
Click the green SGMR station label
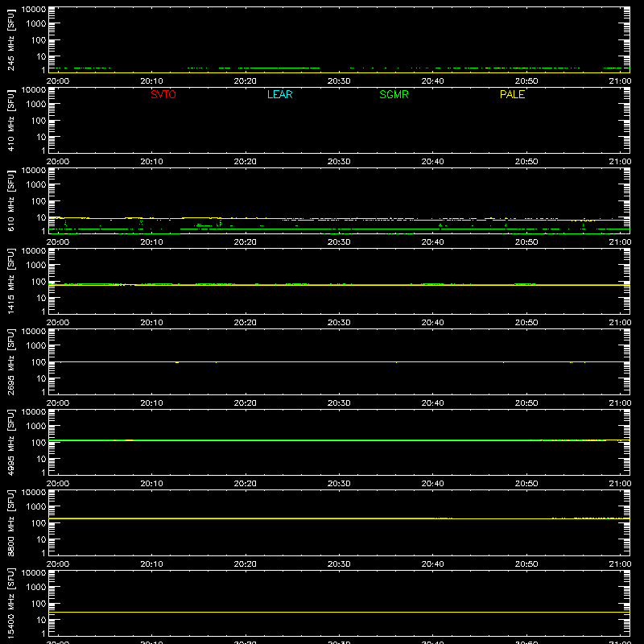point(394,94)
